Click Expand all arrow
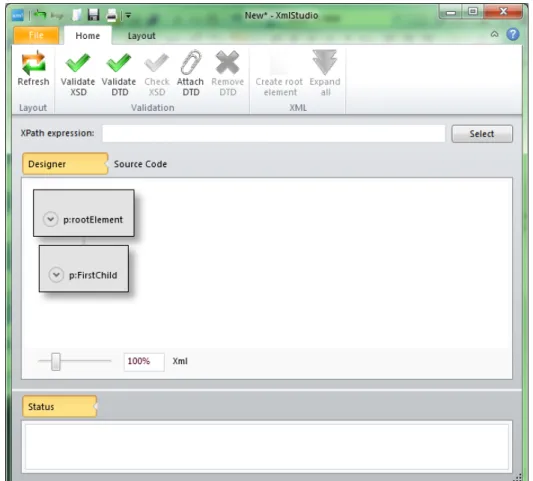The image size is (533, 481). tap(325, 73)
